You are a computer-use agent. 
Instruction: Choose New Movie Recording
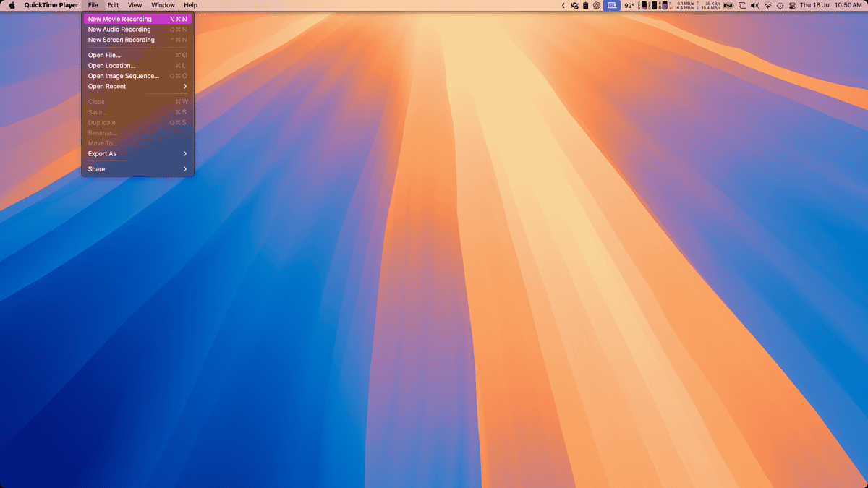pos(120,19)
